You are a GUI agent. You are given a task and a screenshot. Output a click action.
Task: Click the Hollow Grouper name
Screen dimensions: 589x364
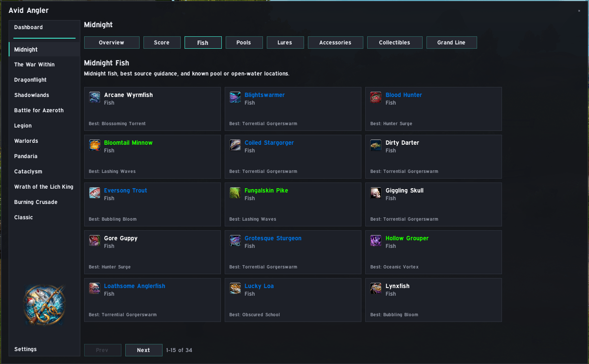(x=407, y=238)
